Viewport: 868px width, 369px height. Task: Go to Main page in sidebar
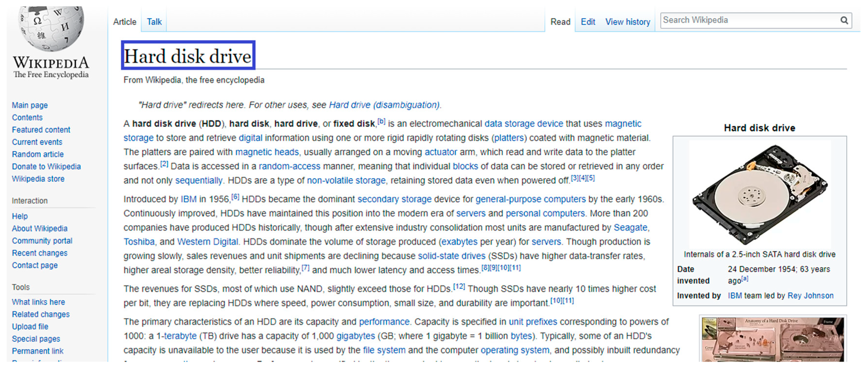(x=30, y=105)
